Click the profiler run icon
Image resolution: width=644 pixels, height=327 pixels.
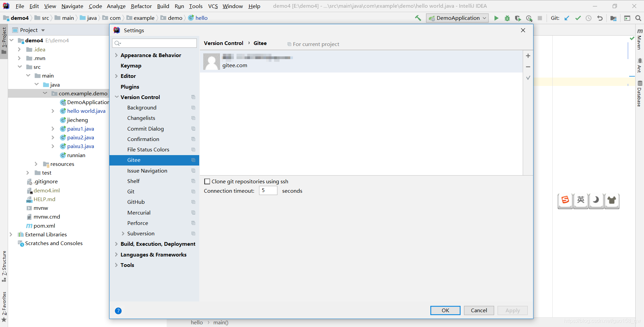point(529,18)
